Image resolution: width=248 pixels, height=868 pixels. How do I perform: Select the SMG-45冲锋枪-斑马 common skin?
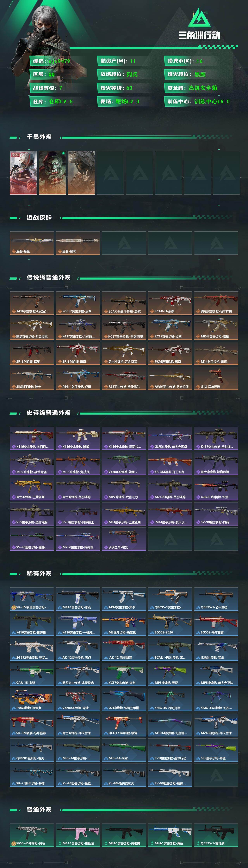point(32,835)
